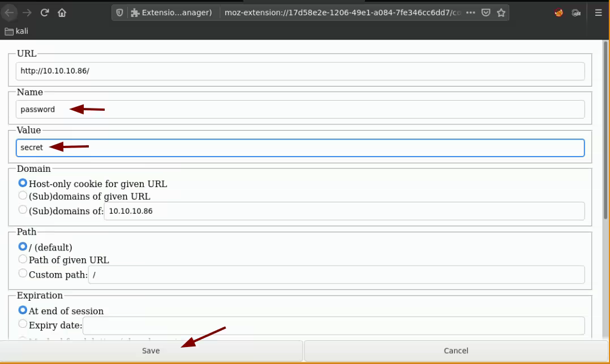610x364 pixels.
Task: Click the browser back arrow button
Action: click(x=10, y=13)
